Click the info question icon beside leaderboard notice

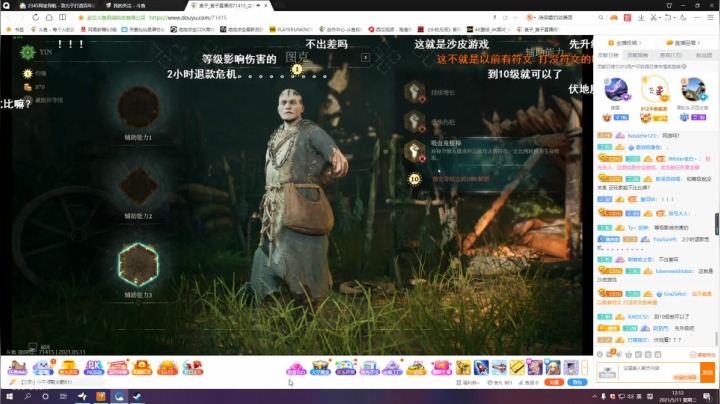pyautogui.click(x=684, y=67)
